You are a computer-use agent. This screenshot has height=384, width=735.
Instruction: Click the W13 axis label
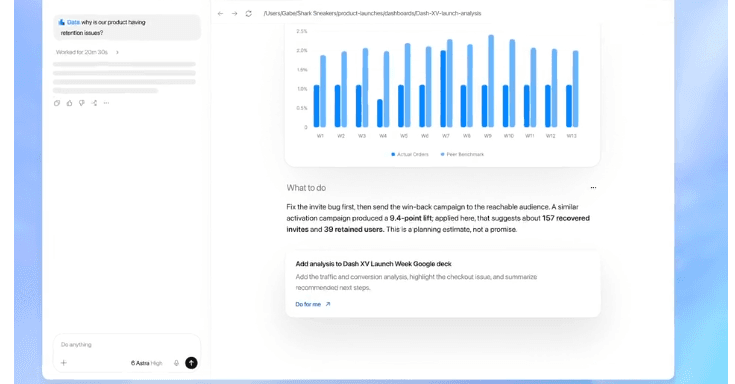click(x=571, y=136)
